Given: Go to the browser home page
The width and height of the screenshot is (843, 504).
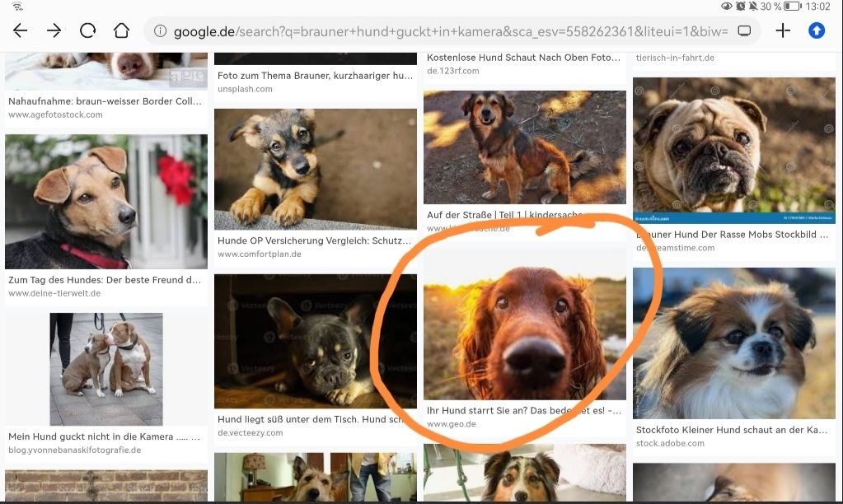Looking at the screenshot, I should (121, 31).
